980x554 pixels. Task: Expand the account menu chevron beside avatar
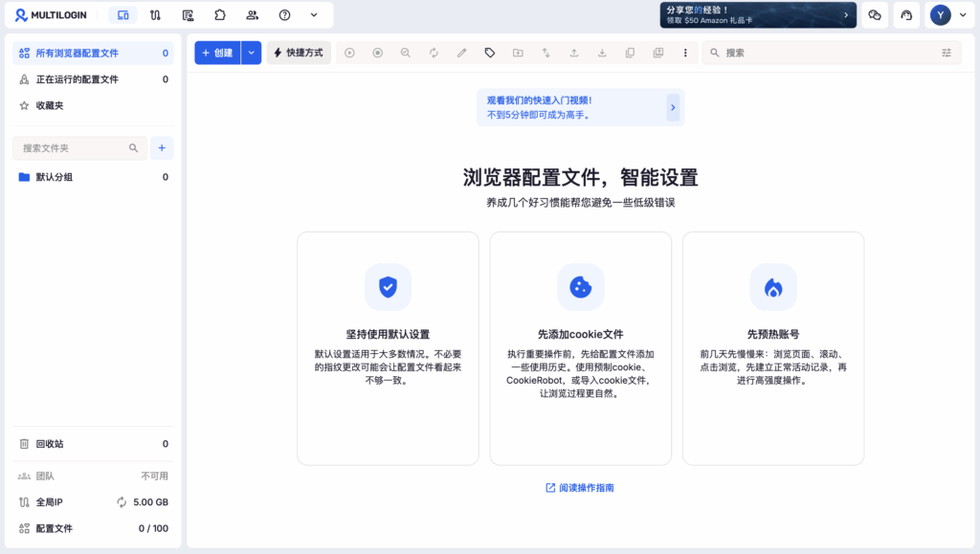[963, 15]
